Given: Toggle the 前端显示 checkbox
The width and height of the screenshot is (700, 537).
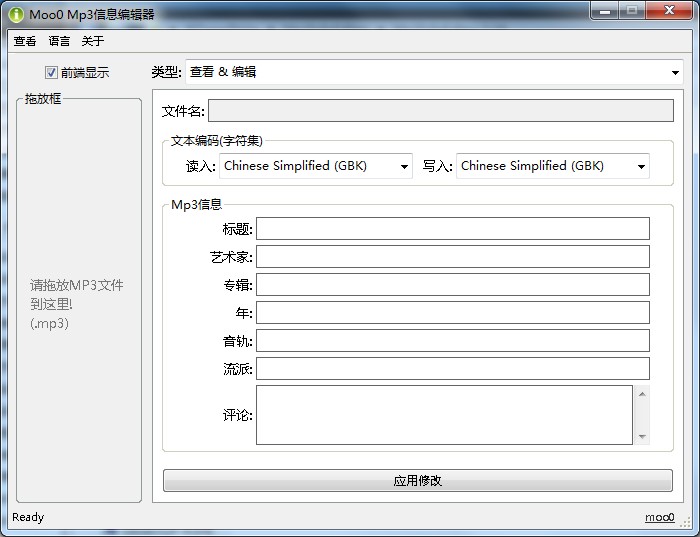Looking at the screenshot, I should [x=51, y=72].
